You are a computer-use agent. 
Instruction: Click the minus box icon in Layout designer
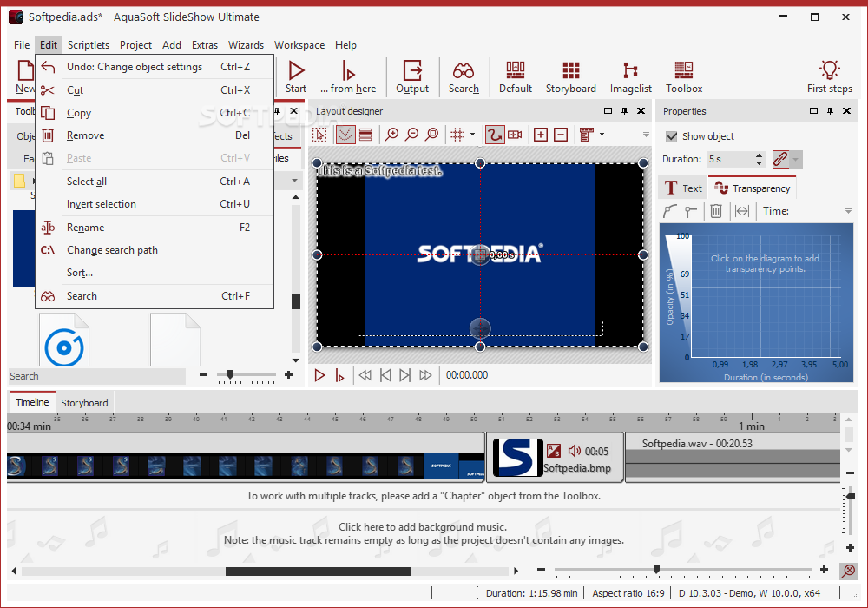pyautogui.click(x=561, y=135)
